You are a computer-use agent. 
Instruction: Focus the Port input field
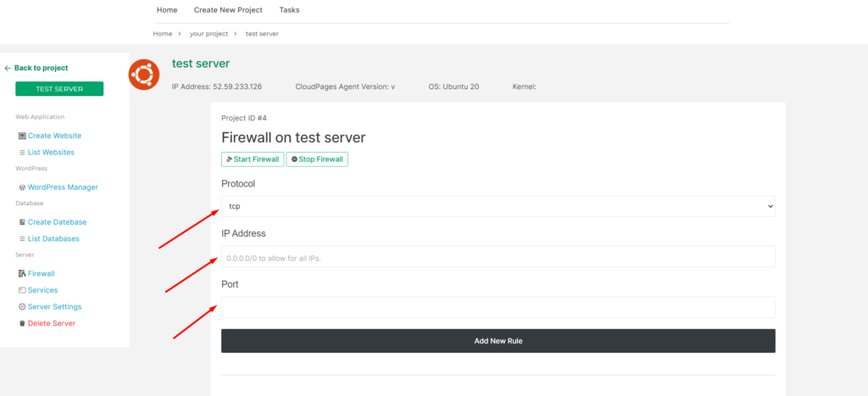[498, 307]
